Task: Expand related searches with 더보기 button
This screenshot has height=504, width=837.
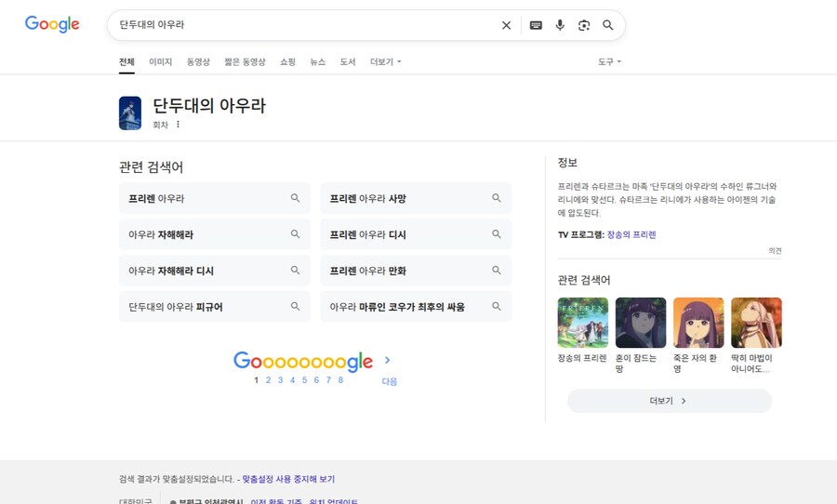Action: [670, 401]
